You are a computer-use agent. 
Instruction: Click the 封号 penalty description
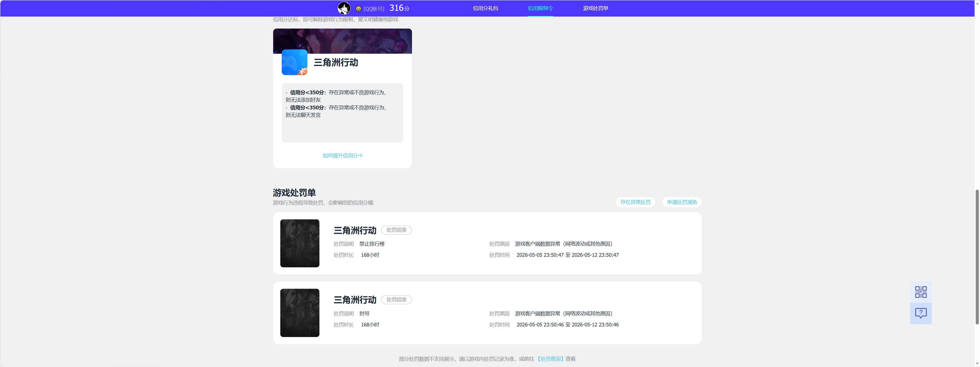point(365,313)
